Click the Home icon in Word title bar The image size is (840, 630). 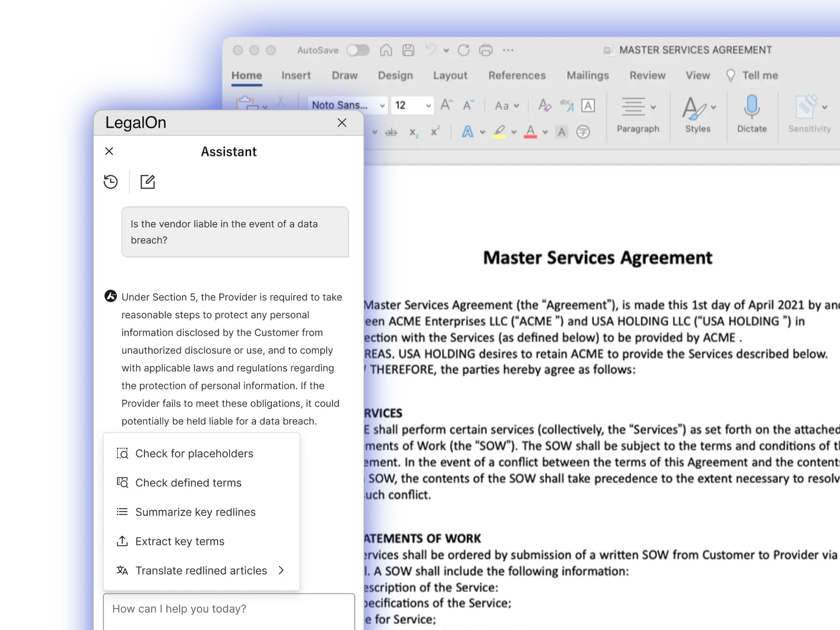click(386, 50)
